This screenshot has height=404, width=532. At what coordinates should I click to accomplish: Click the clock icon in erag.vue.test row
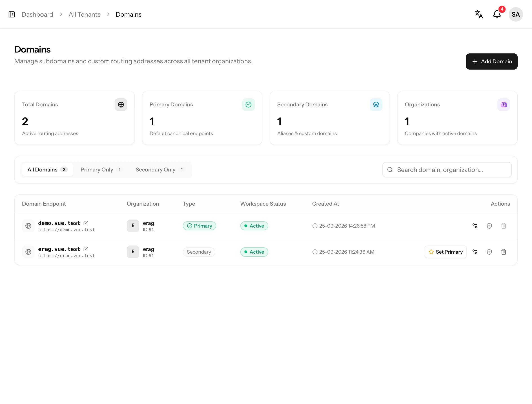[x=315, y=252]
